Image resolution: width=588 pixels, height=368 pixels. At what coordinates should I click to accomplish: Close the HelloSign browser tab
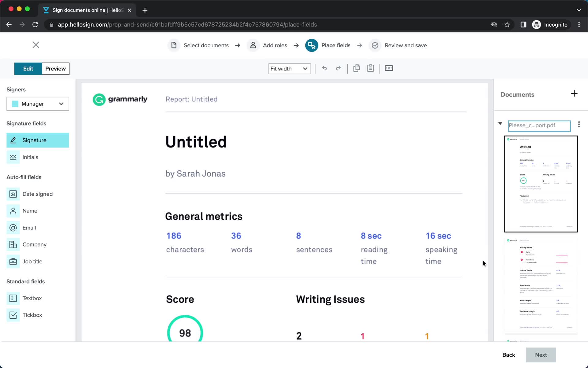click(130, 10)
